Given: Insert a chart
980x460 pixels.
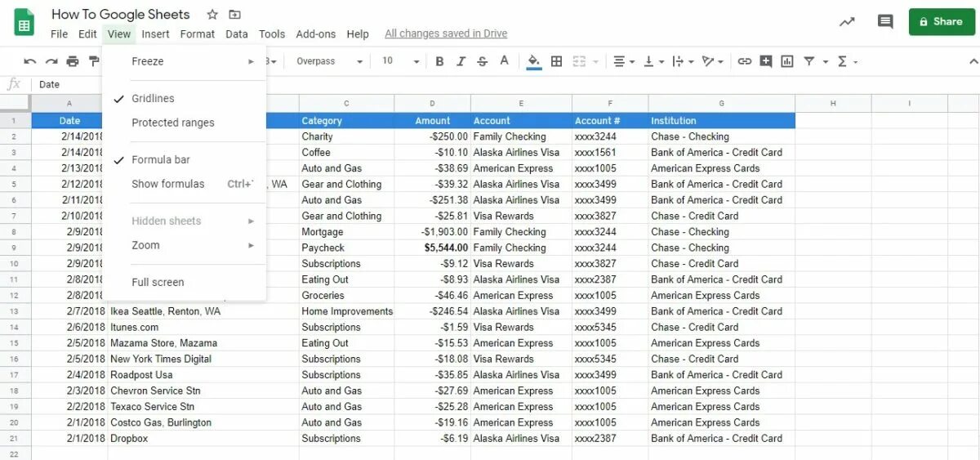Looking at the screenshot, I should point(786,61).
